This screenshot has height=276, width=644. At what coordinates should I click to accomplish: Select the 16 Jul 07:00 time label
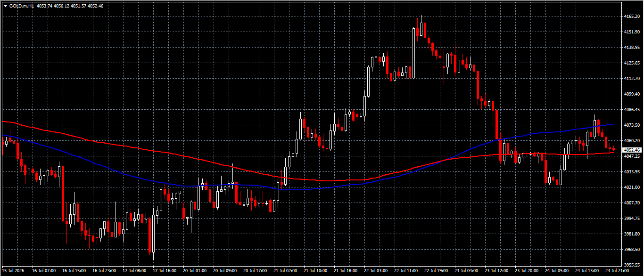tap(43, 271)
